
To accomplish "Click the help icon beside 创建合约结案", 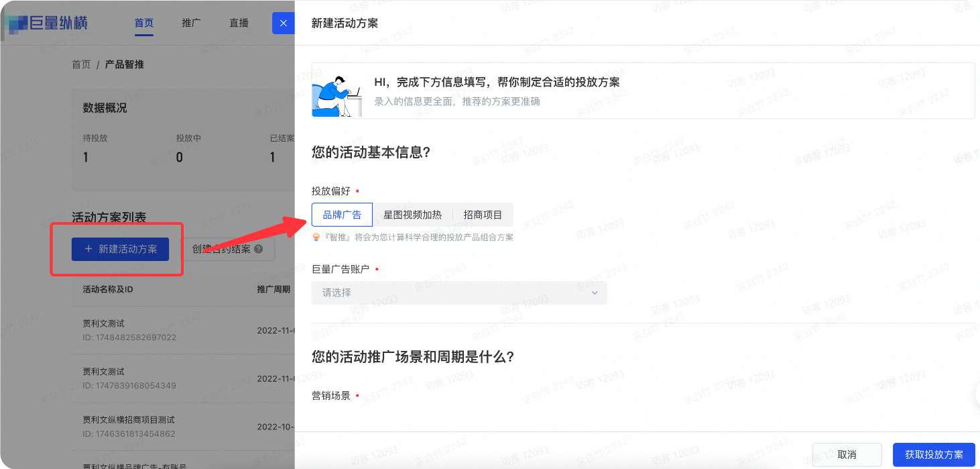I will click(x=259, y=249).
